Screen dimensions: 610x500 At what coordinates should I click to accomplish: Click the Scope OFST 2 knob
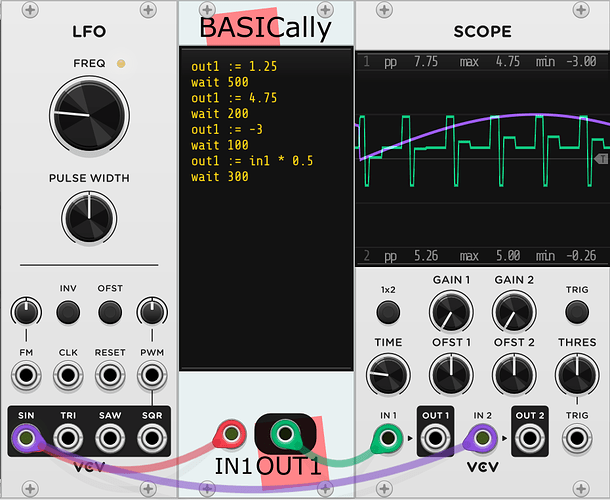514,375
